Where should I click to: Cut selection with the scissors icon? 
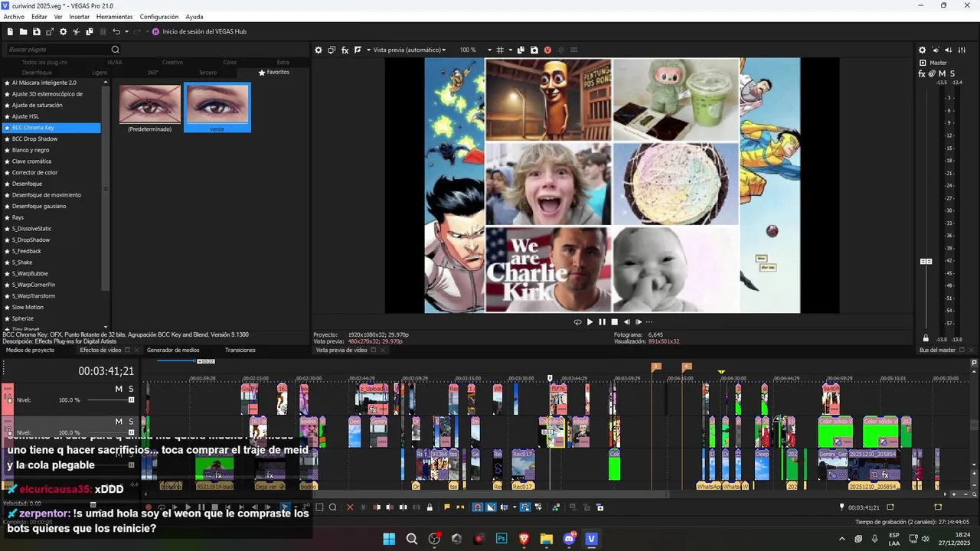77,31
